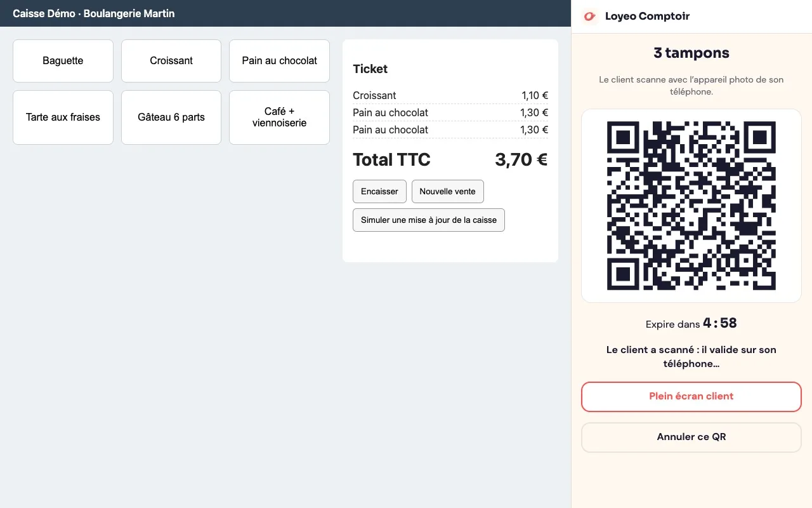Click the 3,70 € total amount
This screenshot has height=508, width=812.
tap(521, 159)
